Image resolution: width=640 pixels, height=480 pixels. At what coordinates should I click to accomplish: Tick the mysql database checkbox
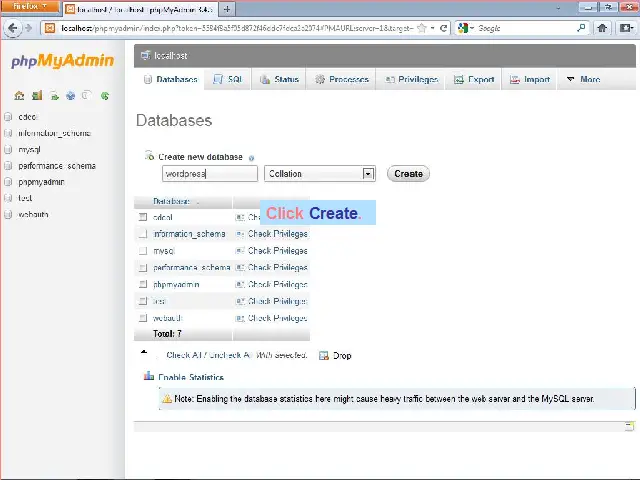tap(143, 251)
